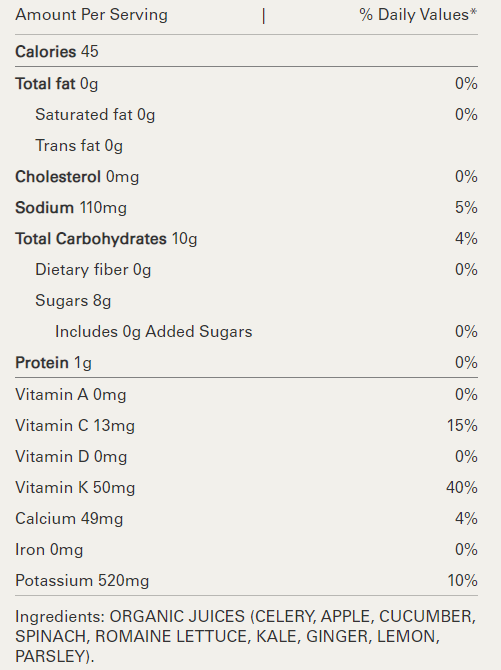This screenshot has height=670, width=501.
Task: Select the Calcium 49mg line
Action: [x=246, y=519]
